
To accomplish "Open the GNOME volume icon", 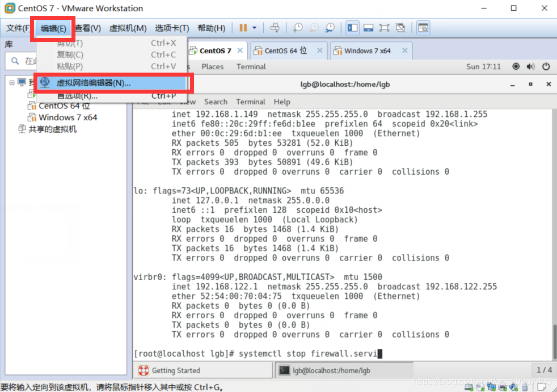I will point(531,66).
